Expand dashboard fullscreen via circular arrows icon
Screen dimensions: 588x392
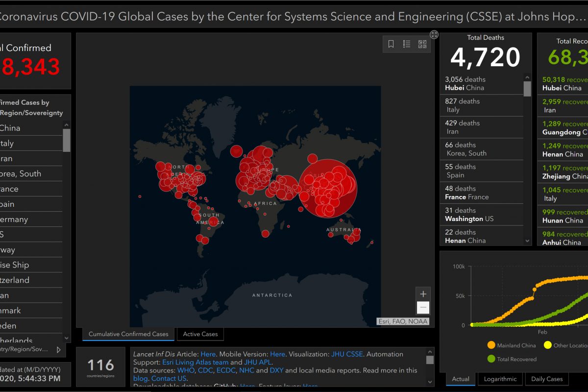434,34
